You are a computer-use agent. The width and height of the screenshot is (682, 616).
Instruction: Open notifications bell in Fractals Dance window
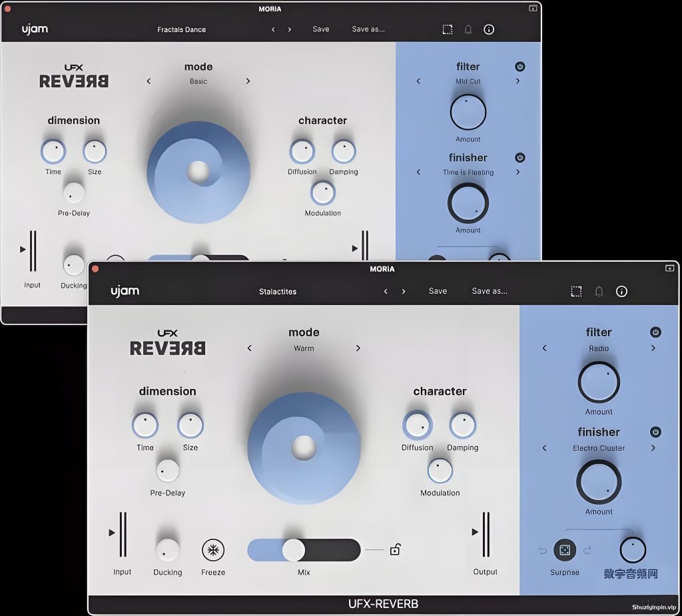(x=468, y=29)
